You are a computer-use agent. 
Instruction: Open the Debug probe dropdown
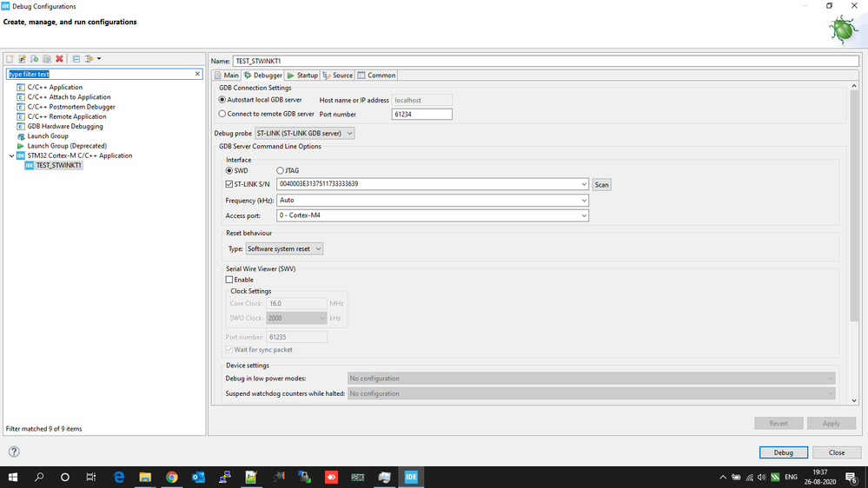[x=304, y=134]
